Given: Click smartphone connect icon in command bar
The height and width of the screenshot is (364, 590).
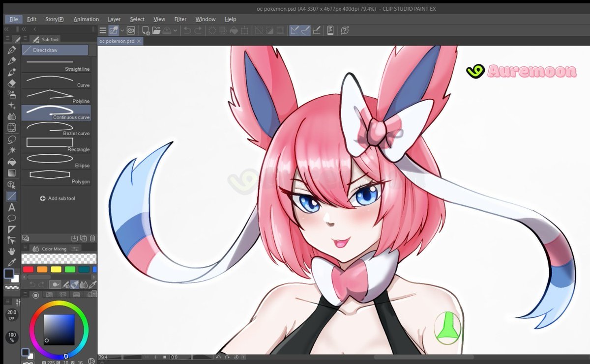Looking at the screenshot, I should pyautogui.click(x=330, y=30).
